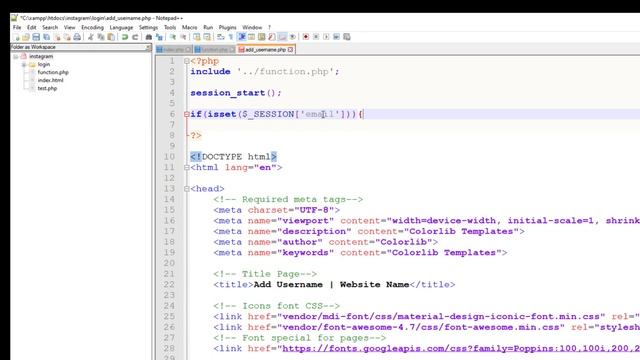Image resolution: width=640 pixels, height=360 pixels.
Task: Open the ? help menu
Action: tap(269, 27)
